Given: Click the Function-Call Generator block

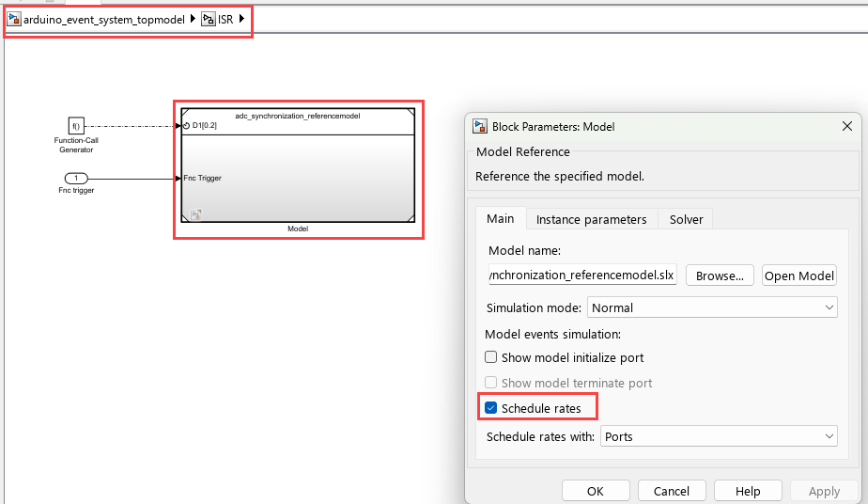Looking at the screenshot, I should 76,126.
